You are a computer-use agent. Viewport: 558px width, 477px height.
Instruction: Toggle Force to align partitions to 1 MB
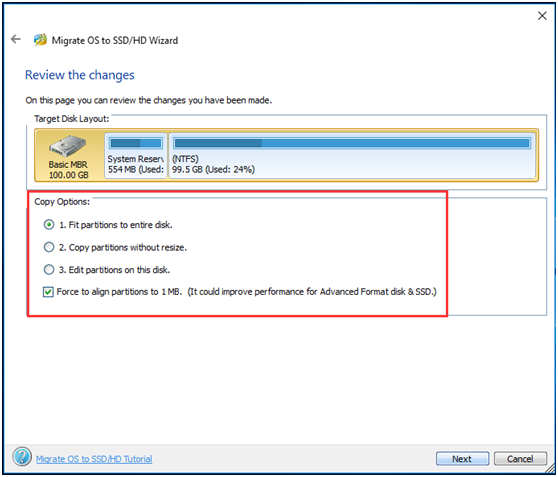(x=48, y=292)
